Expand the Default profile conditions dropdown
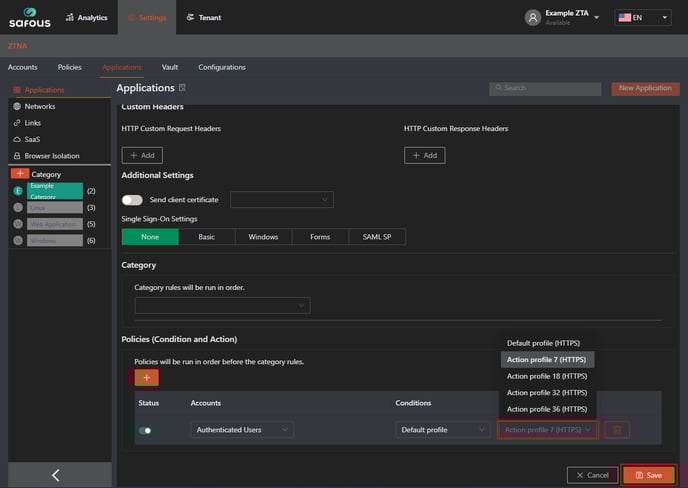 point(442,430)
